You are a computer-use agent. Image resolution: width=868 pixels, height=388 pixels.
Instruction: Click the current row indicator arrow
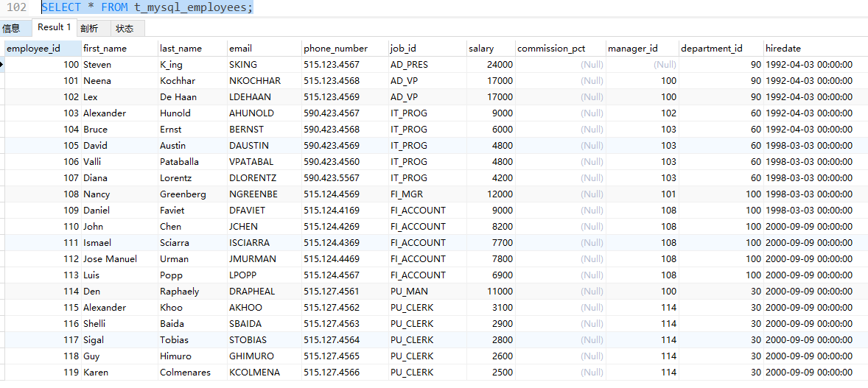coord(2,64)
